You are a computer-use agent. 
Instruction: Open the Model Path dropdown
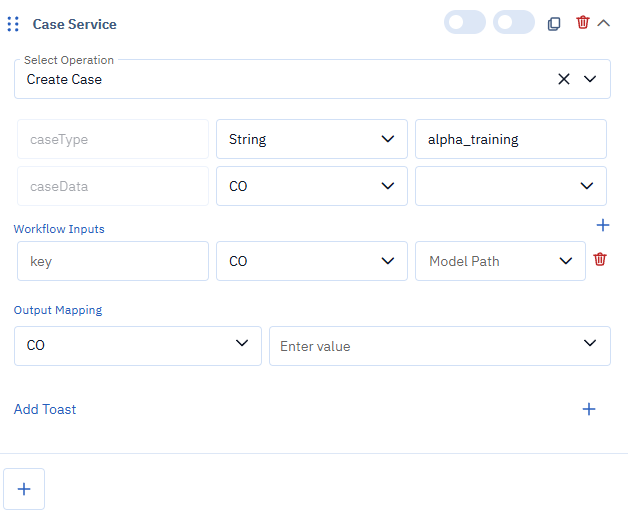tap(500, 261)
